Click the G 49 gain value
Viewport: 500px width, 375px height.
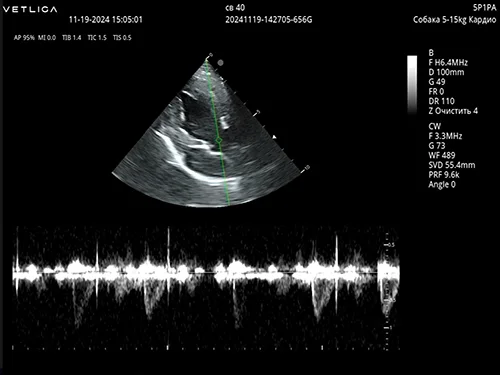(437, 82)
